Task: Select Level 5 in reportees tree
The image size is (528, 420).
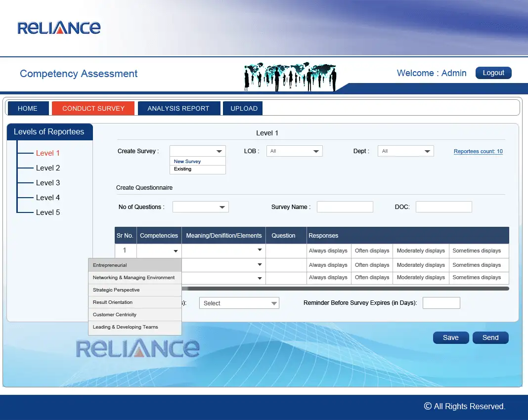Action: (48, 212)
